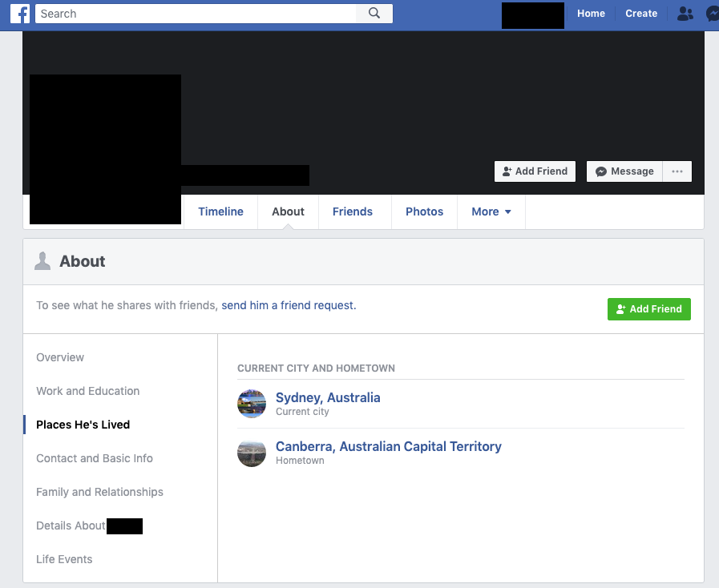Click the Sydney city thumbnail image
Image resolution: width=719 pixels, height=588 pixels.
click(252, 404)
